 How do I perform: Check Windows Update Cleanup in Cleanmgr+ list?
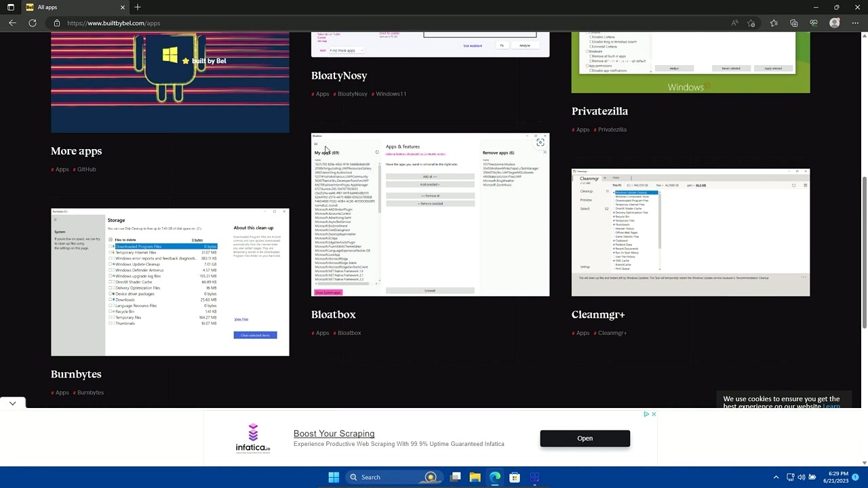(x=614, y=192)
